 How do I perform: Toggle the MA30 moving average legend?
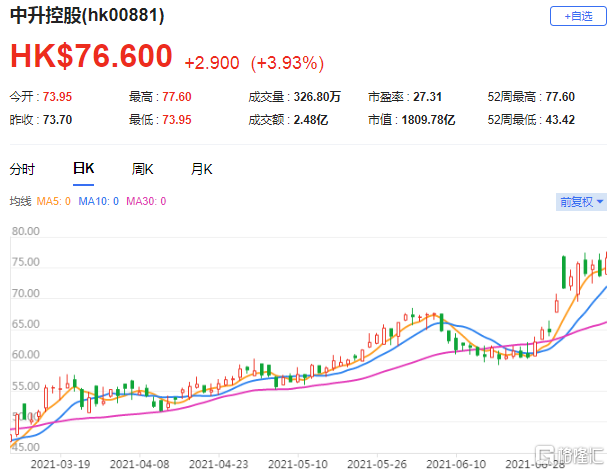tap(149, 202)
